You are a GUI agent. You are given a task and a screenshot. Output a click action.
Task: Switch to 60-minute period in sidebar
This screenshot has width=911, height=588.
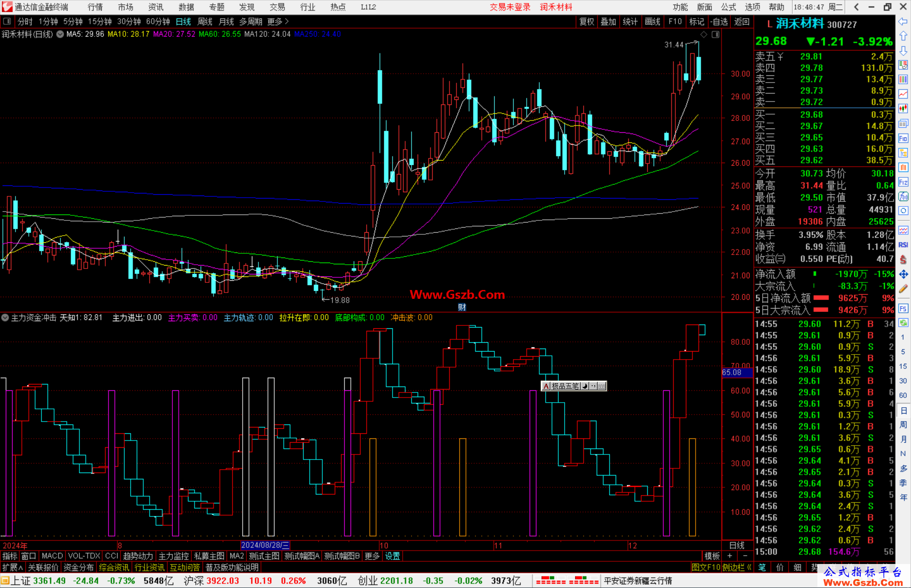coord(903,395)
